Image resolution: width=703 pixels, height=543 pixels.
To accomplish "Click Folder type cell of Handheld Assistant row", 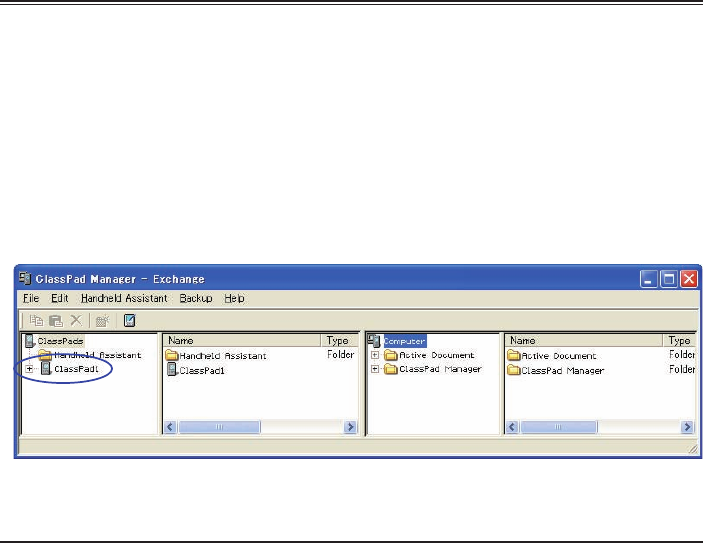I will [x=341, y=355].
